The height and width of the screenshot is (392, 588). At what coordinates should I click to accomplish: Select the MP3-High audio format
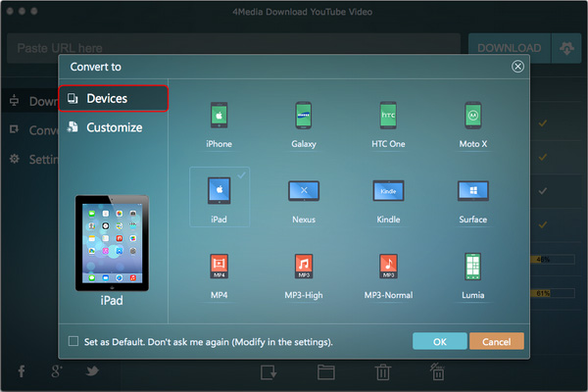pos(304,265)
